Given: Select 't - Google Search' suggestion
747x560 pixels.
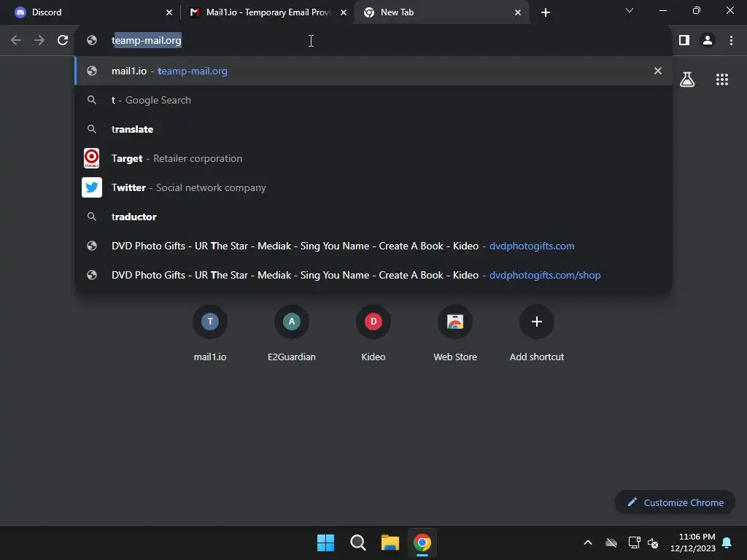Looking at the screenshot, I should point(373,100).
